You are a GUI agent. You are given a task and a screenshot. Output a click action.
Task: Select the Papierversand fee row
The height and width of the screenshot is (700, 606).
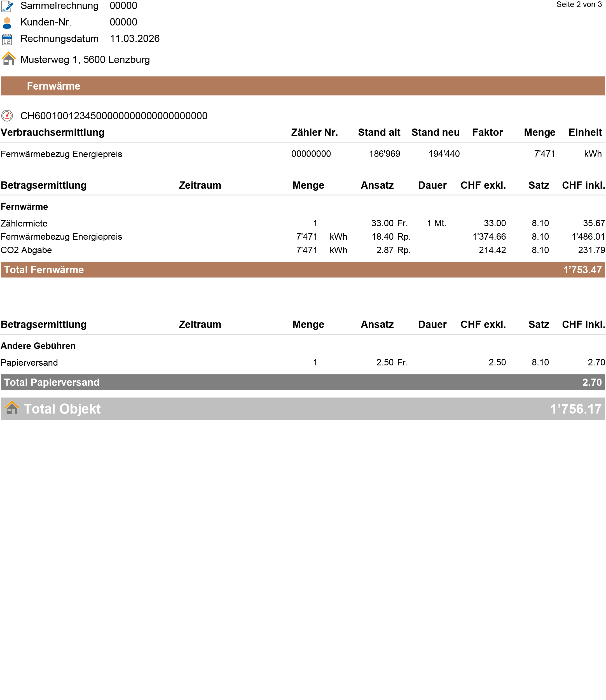coord(29,362)
